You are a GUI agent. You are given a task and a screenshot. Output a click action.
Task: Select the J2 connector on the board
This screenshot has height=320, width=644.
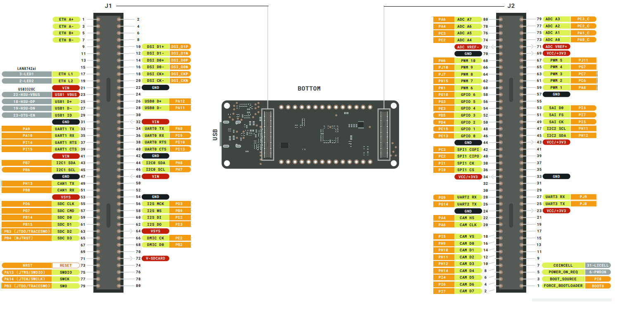tap(384, 134)
